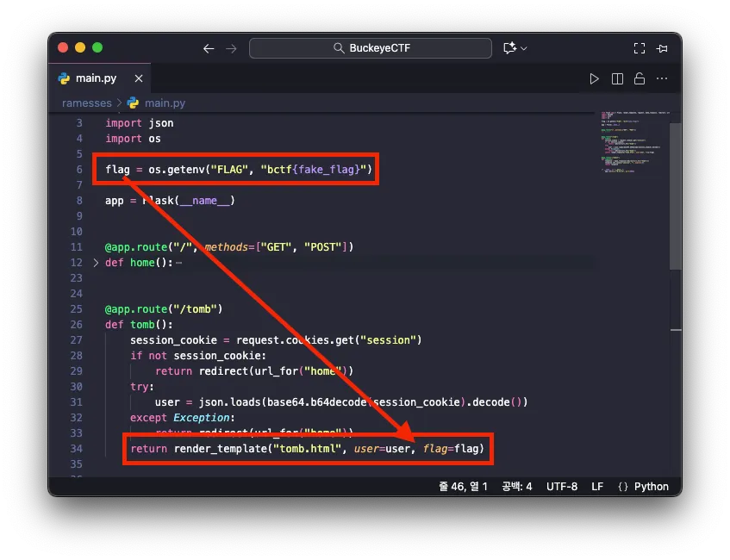Click 'import json' on line 3

tap(140, 123)
